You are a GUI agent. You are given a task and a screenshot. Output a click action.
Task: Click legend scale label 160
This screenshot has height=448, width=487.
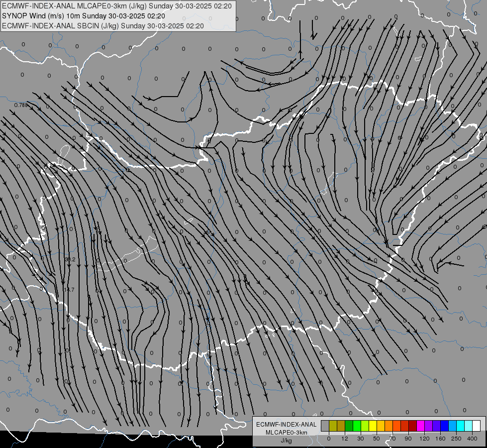point(440,439)
